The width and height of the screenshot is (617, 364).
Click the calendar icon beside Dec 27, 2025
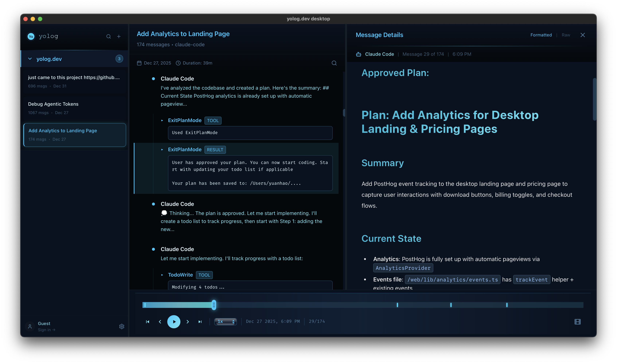pyautogui.click(x=139, y=63)
